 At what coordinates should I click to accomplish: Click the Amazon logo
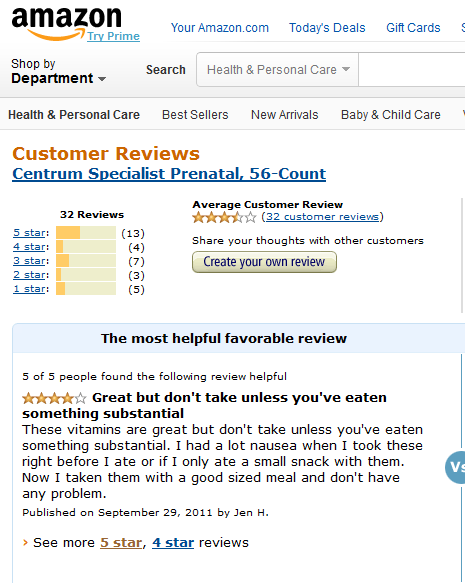coord(67,24)
